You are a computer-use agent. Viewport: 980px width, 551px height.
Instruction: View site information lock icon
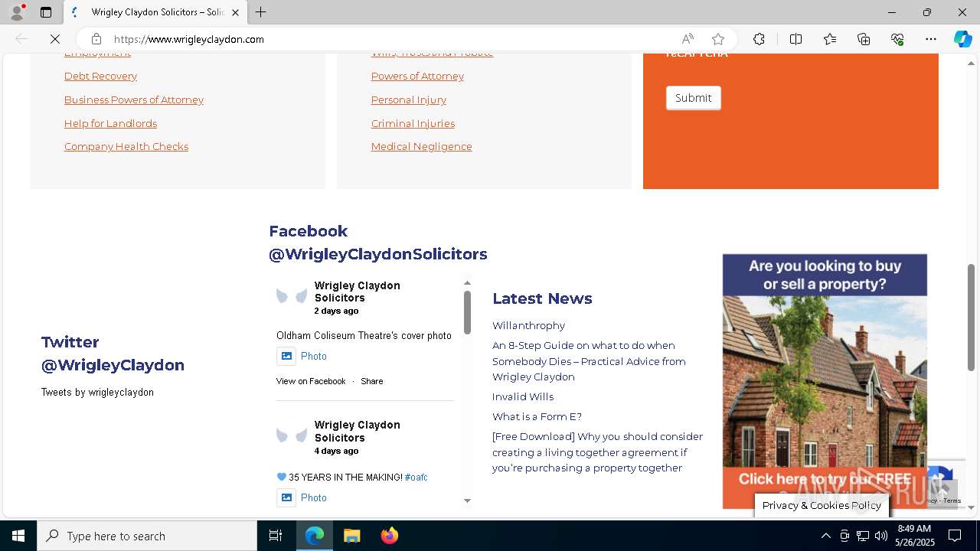pyautogui.click(x=96, y=39)
